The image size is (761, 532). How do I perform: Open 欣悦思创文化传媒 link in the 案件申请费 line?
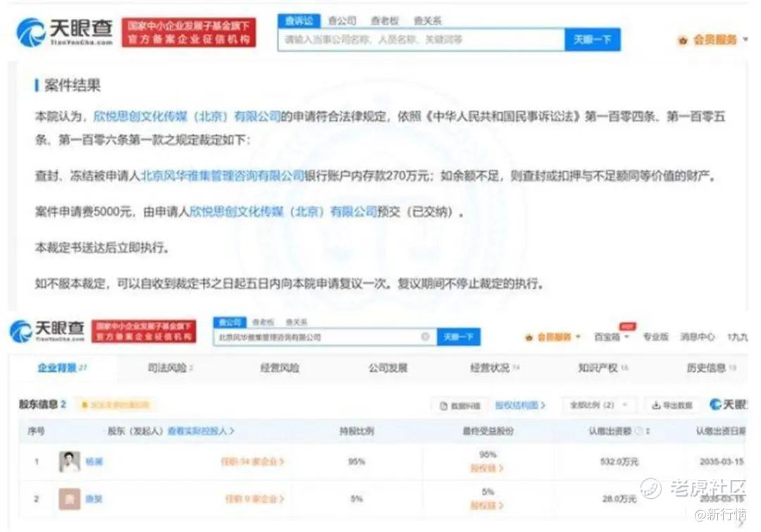[283, 211]
